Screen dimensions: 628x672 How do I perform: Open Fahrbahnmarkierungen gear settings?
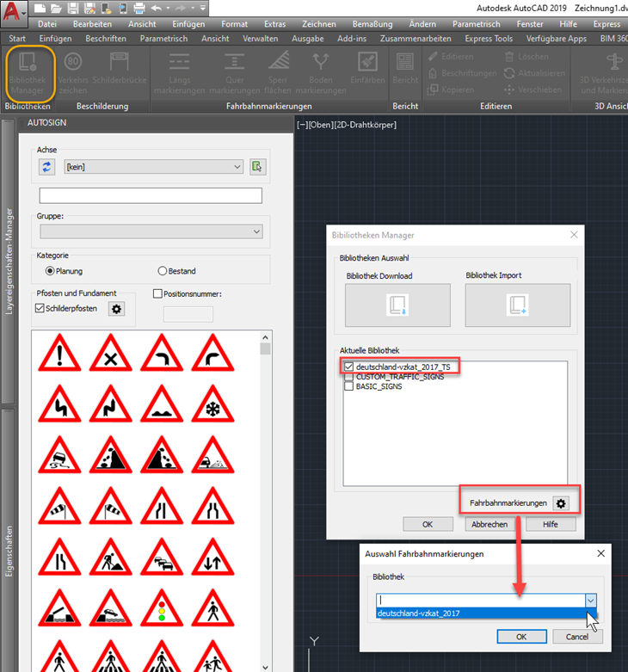[563, 502]
